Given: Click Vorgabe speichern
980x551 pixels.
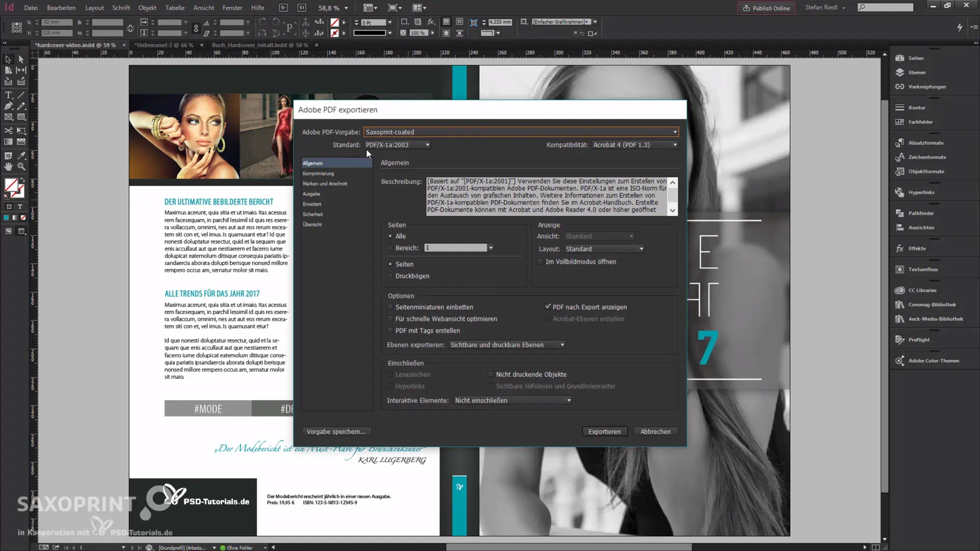Looking at the screenshot, I should click(336, 431).
